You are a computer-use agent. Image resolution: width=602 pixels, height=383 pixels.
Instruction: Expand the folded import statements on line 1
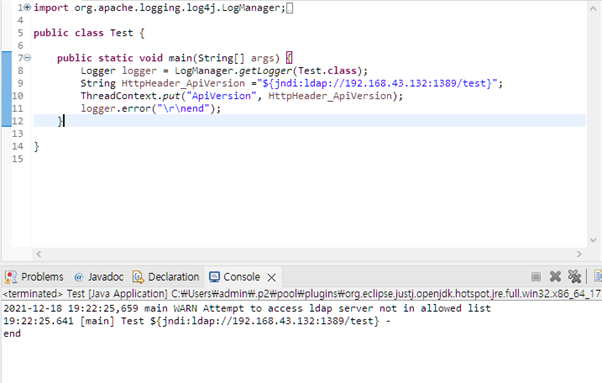pos(28,7)
